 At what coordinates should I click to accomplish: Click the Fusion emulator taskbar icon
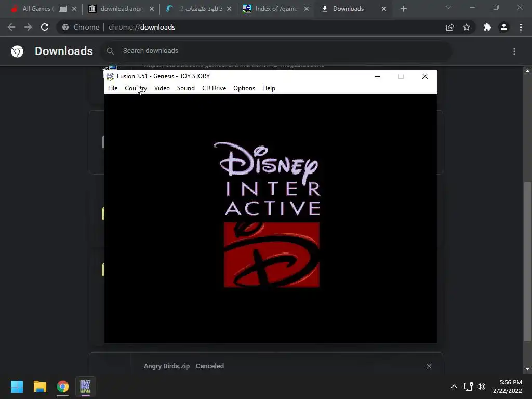[x=86, y=387]
